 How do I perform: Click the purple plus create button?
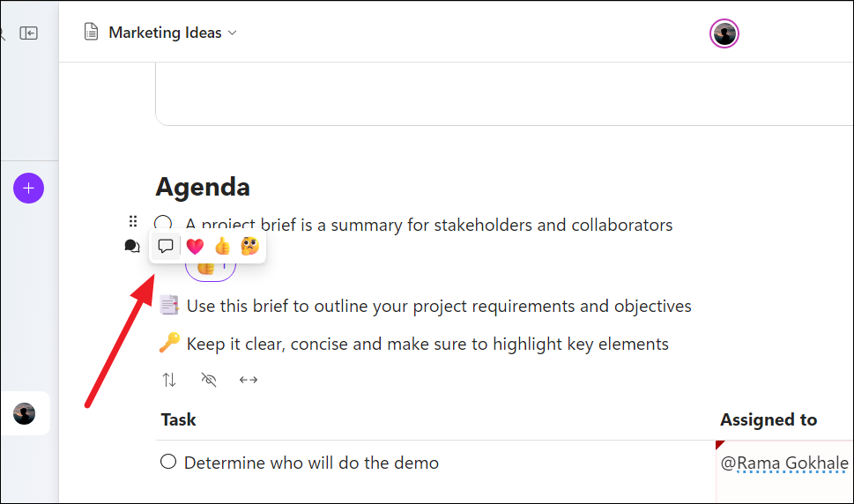[28, 188]
